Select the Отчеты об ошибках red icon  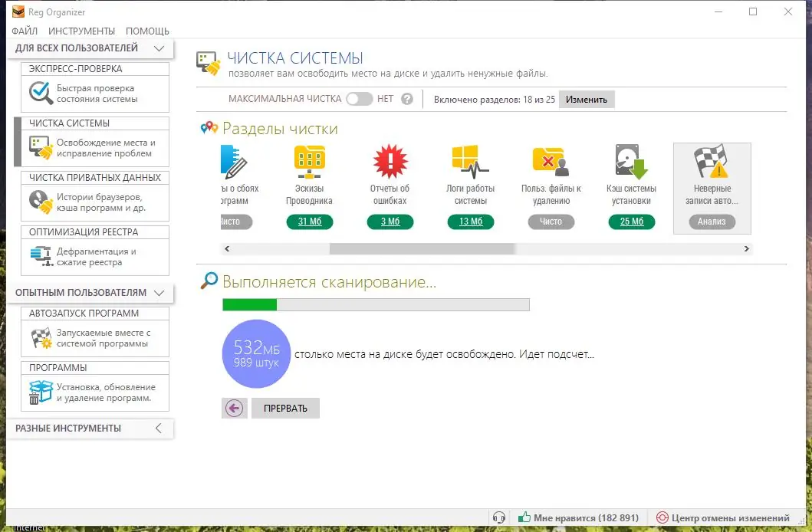click(x=390, y=162)
